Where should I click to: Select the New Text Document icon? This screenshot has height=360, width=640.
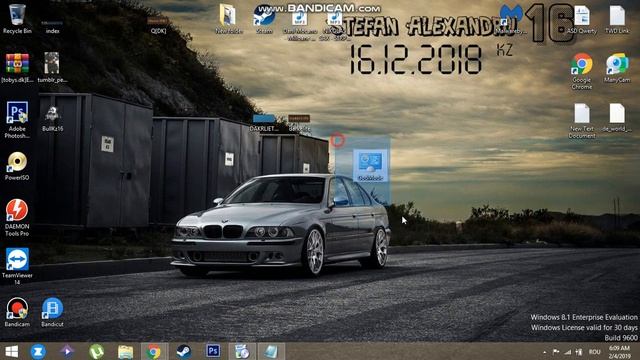(582, 120)
